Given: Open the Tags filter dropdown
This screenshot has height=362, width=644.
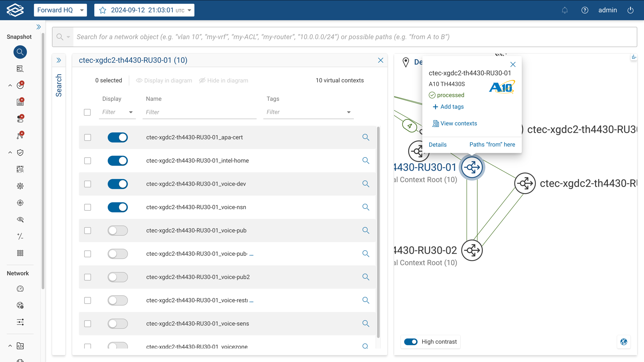Looking at the screenshot, I should tap(349, 112).
